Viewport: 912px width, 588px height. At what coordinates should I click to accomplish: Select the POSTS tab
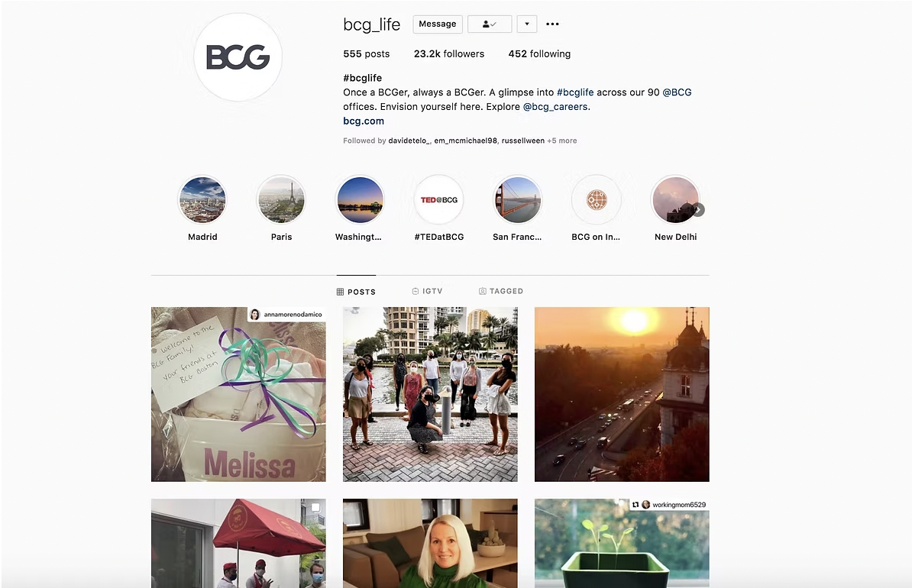[x=356, y=292]
